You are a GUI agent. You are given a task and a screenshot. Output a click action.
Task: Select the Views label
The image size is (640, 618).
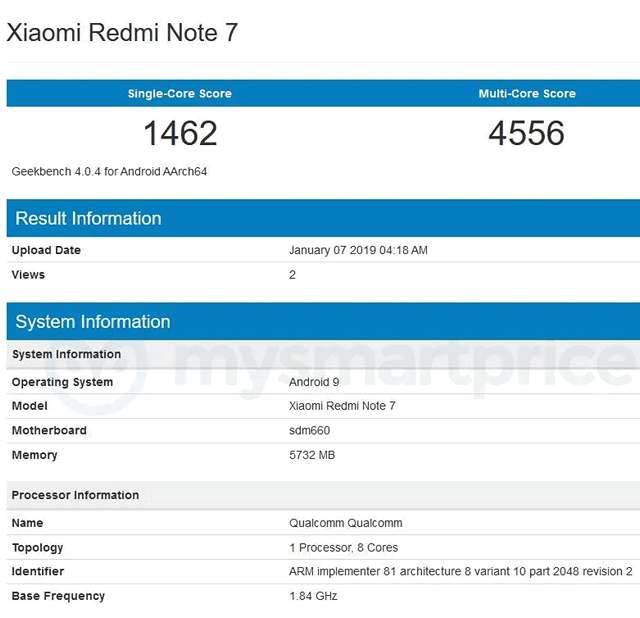click(28, 274)
